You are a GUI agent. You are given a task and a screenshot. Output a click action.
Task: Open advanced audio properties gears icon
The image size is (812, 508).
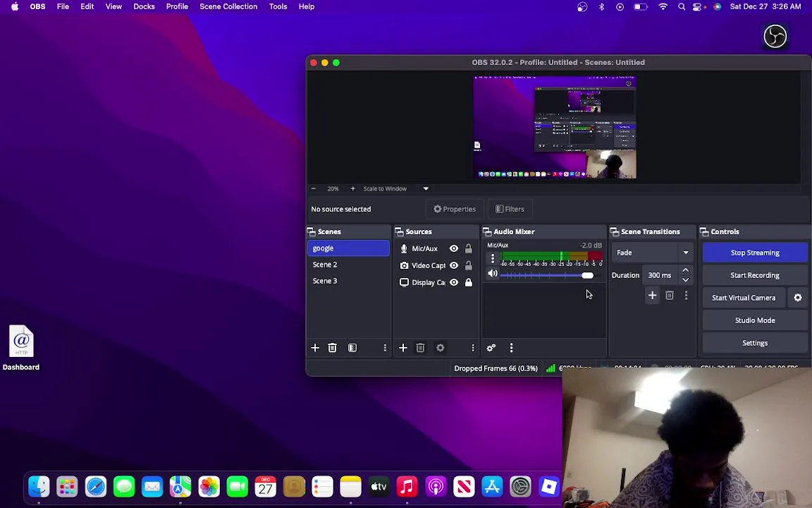tap(491, 348)
